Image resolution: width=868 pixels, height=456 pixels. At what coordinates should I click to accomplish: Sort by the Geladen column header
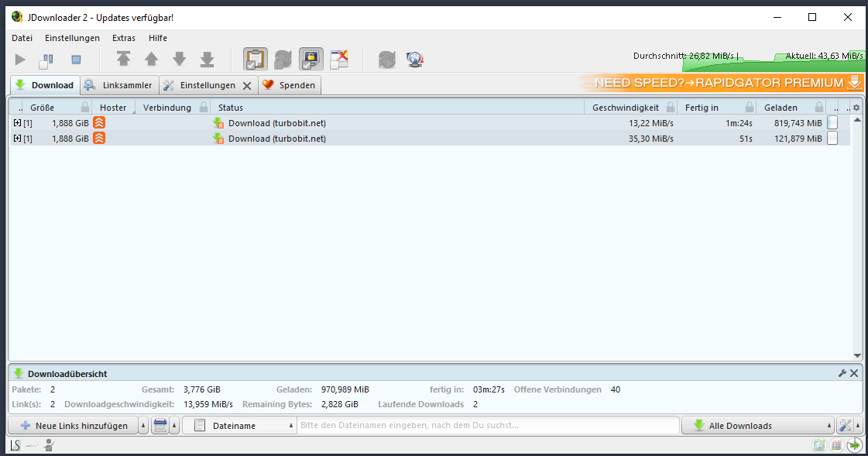[781, 108]
